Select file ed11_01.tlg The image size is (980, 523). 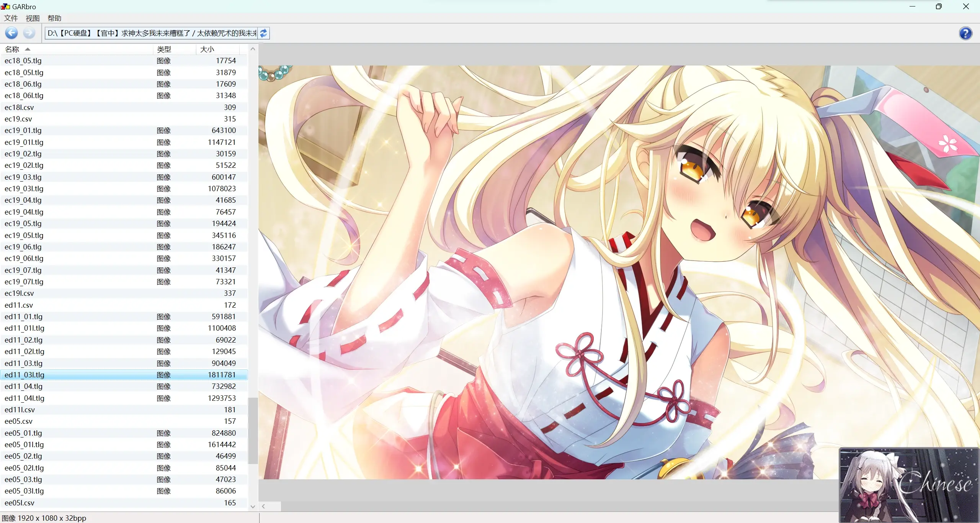[124, 316]
